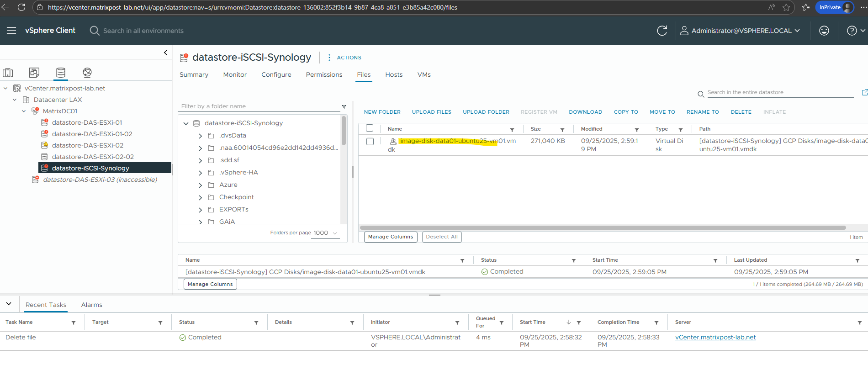Filter the Name column in files table
The image size is (868, 370).
512,130
